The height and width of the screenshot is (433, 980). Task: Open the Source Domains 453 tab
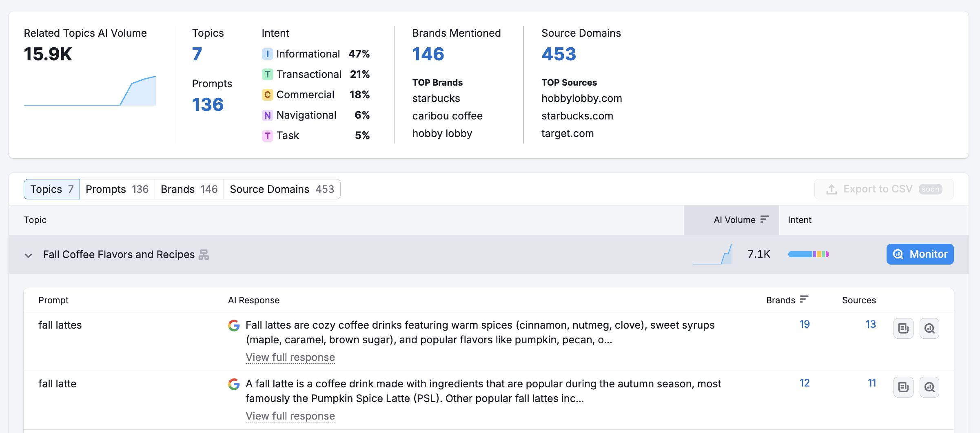click(282, 189)
